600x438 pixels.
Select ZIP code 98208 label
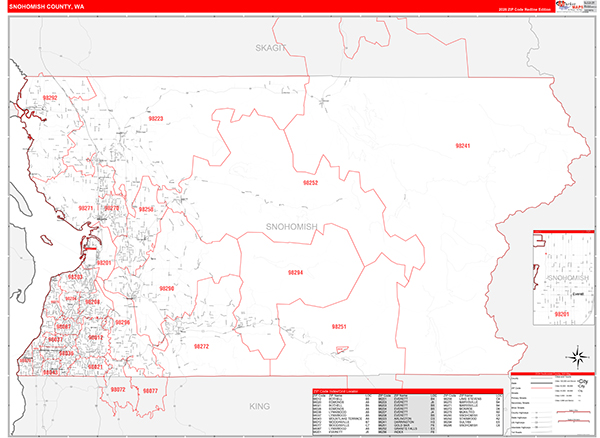(x=93, y=302)
